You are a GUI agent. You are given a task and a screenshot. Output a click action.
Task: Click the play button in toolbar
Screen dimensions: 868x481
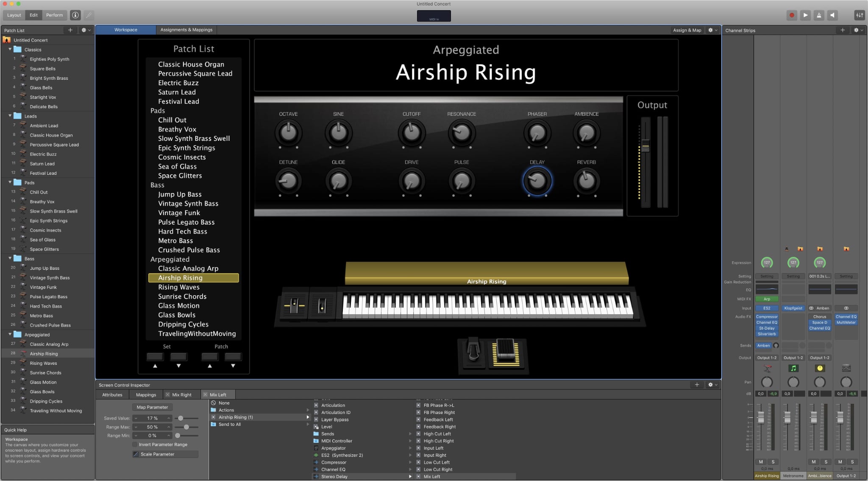(805, 15)
